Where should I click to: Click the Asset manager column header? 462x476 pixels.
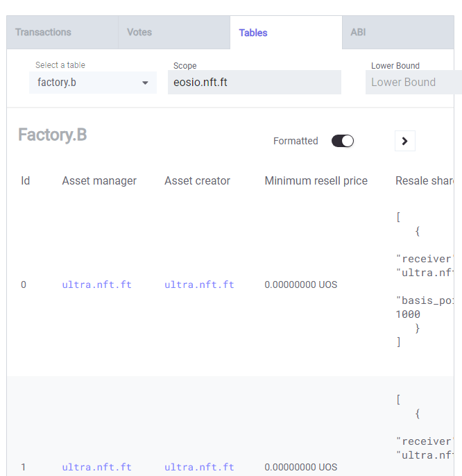click(x=99, y=181)
